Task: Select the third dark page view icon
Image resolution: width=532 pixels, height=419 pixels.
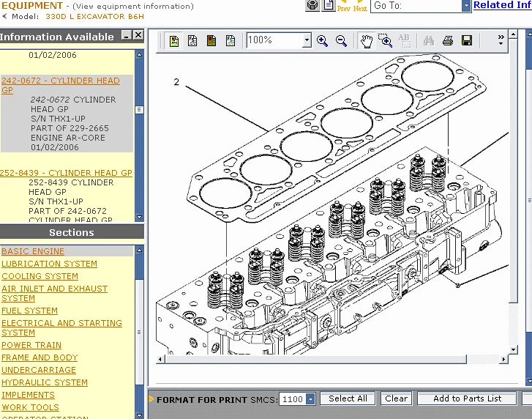Action: [x=211, y=41]
